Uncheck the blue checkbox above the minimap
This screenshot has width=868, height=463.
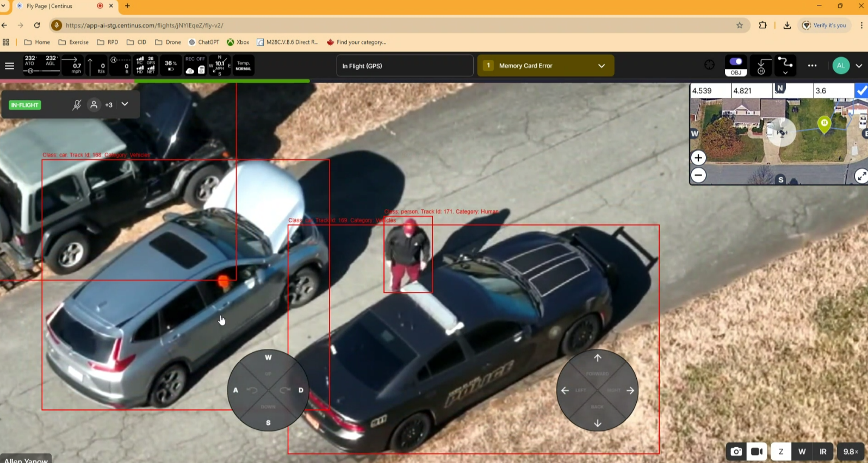861,91
